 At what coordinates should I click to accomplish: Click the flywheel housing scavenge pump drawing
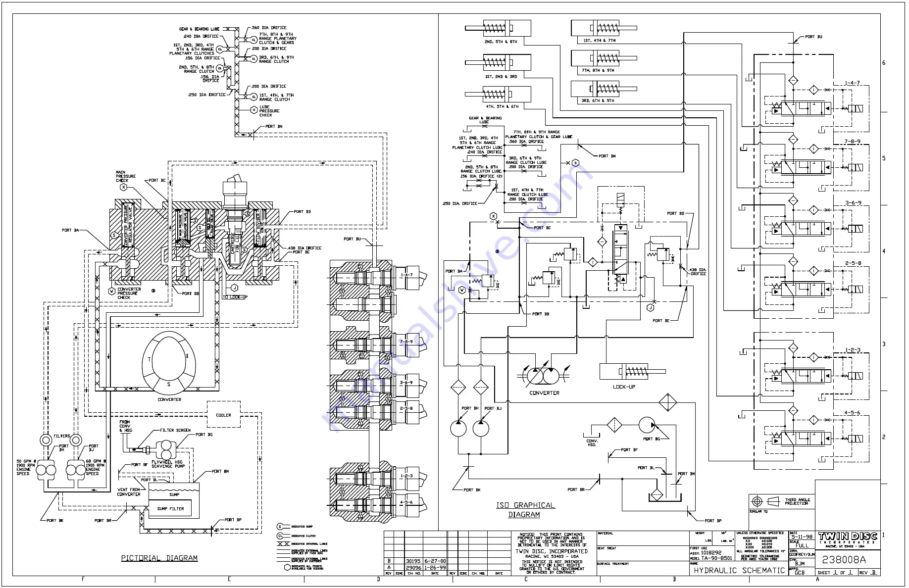[x=166, y=450]
